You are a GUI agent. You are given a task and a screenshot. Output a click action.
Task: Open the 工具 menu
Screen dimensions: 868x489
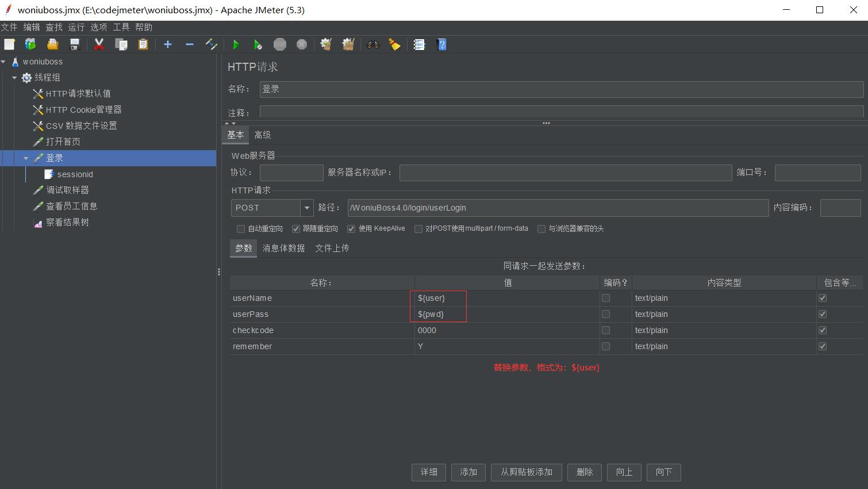[x=121, y=27]
